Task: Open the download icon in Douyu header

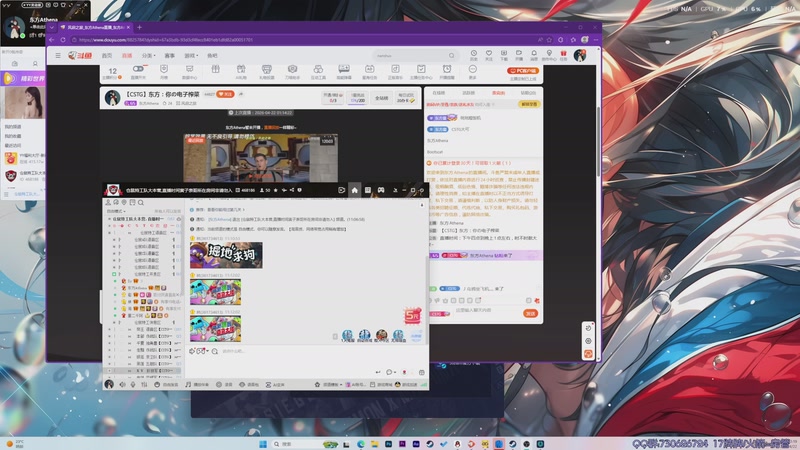Action: [504, 54]
